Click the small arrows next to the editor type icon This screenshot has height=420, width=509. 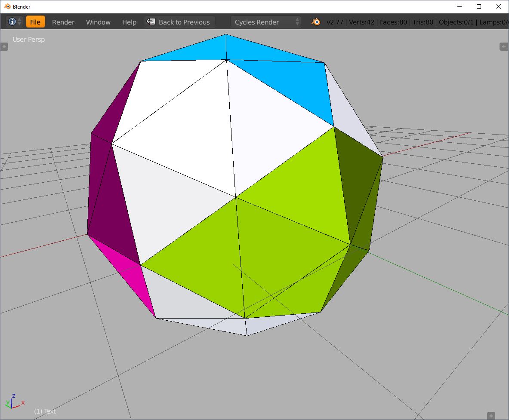[19, 22]
